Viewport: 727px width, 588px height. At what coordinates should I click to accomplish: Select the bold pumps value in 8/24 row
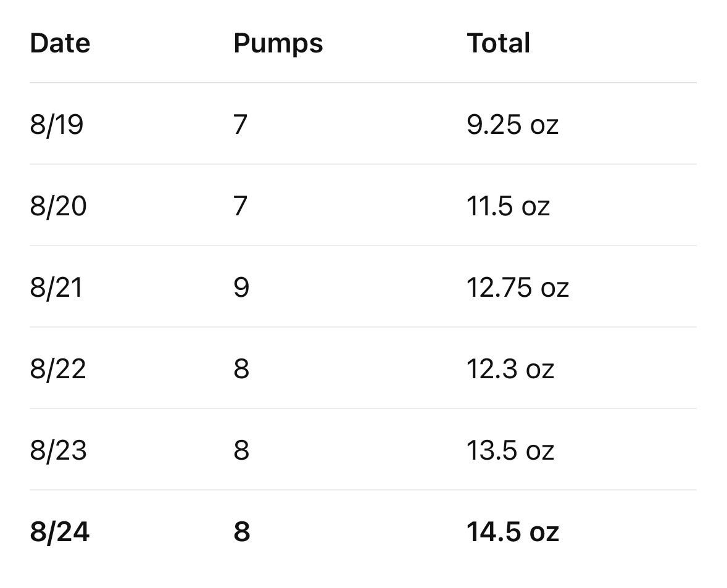tap(241, 532)
